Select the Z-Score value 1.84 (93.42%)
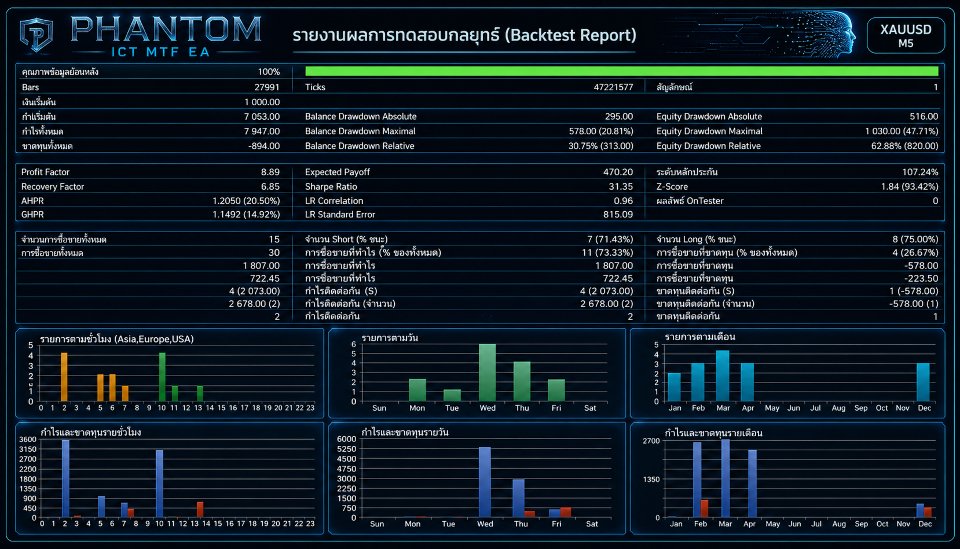This screenshot has width=960, height=549. (x=909, y=187)
